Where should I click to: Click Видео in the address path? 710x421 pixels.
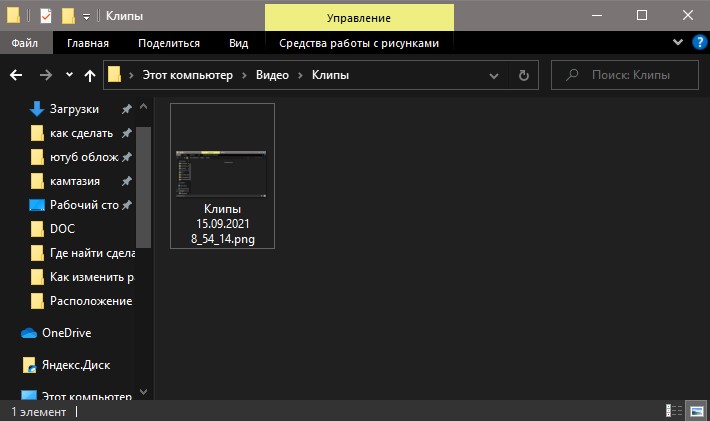point(272,75)
